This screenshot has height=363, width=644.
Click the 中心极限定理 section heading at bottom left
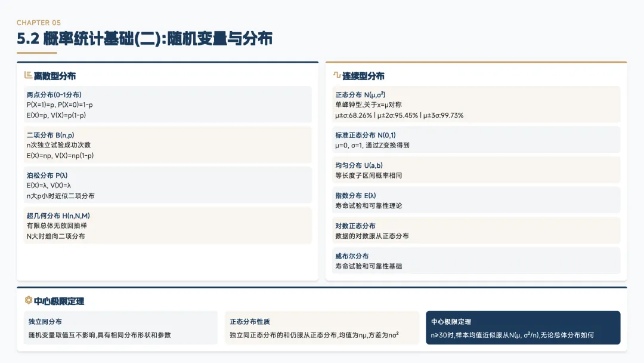[x=58, y=302]
